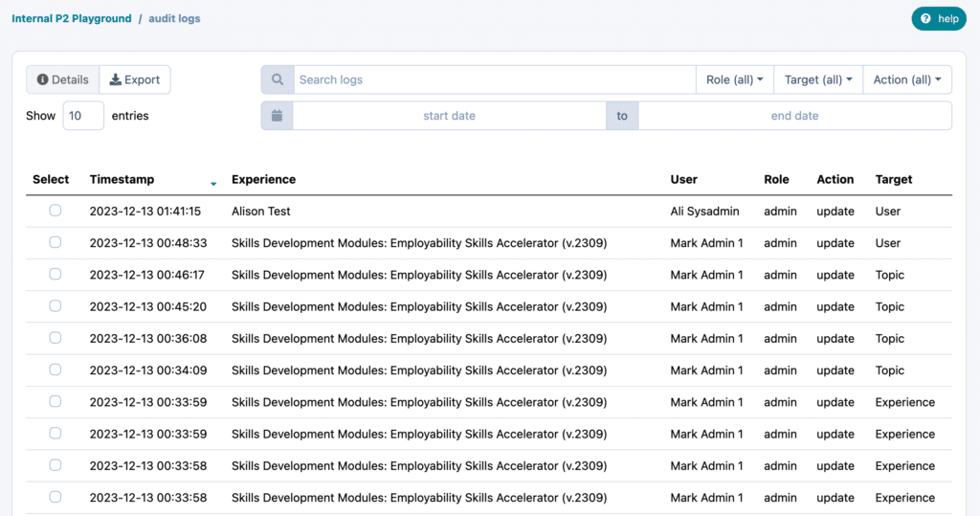Tick checkbox for the 00:48:33 log entry
Screen dimensions: 980x516
coord(56,242)
